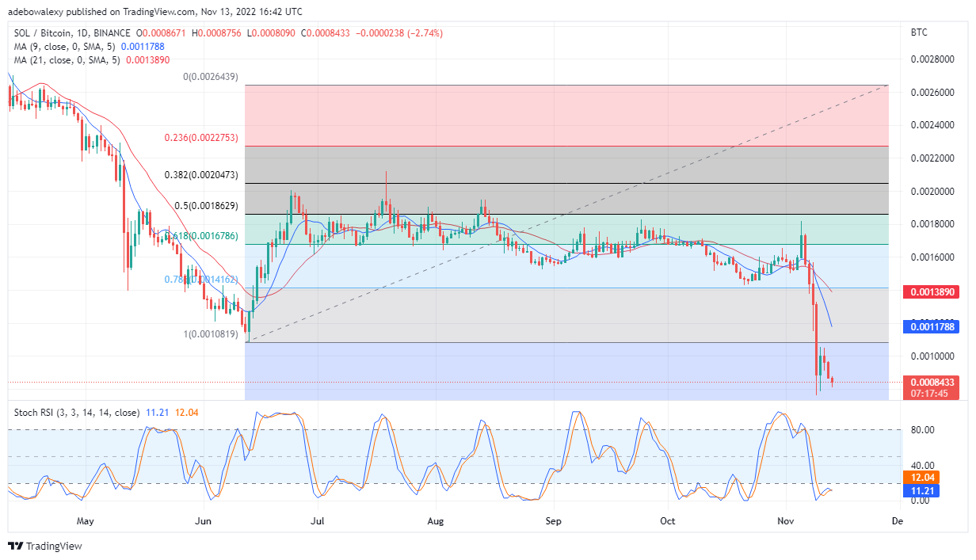
Task: Click the MA 9 value 0.0011788 in legend
Action: (141, 47)
